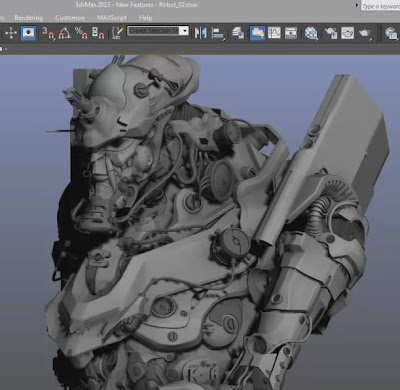Open the Create Selection Set dropdown arrow
Screen dimensions: 400x390
pos(184,31)
